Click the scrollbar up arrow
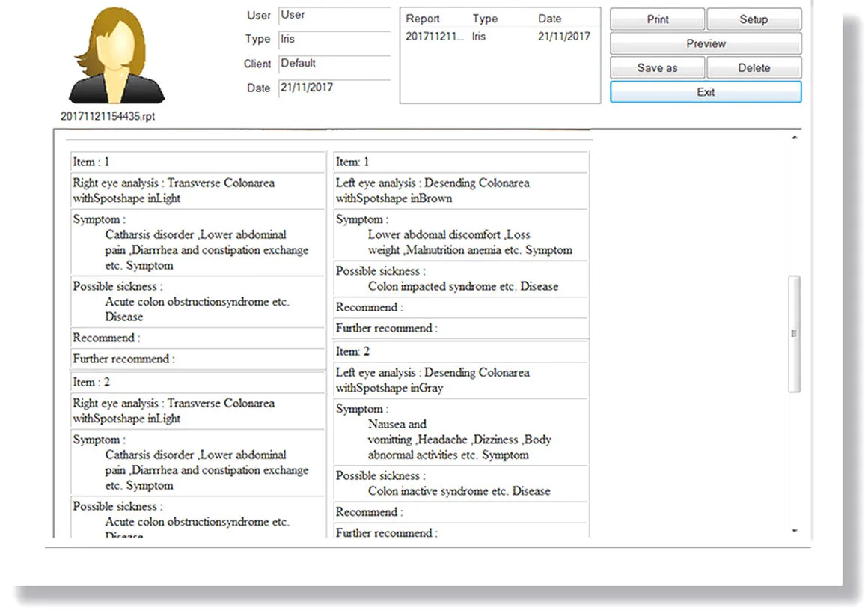868x611 pixels. coord(795,137)
